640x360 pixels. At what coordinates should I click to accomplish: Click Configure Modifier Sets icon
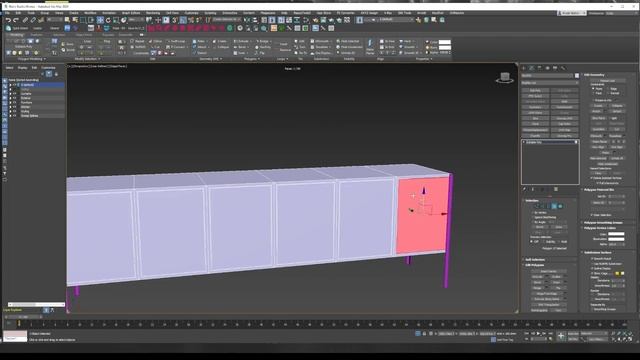click(x=556, y=189)
